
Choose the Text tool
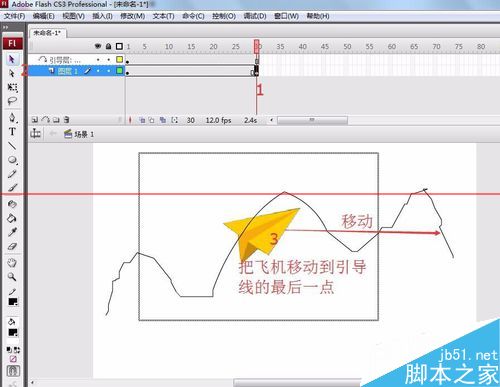click(12, 132)
